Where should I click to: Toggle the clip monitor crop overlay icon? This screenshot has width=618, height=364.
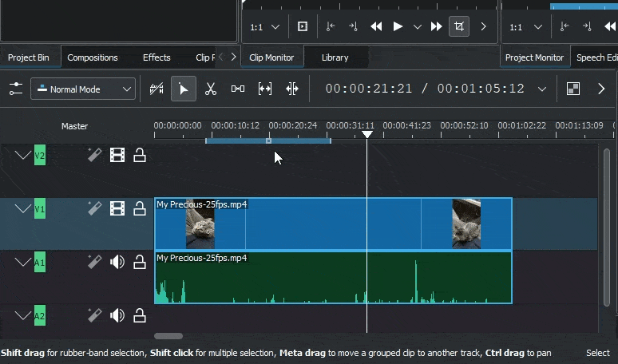[459, 26]
